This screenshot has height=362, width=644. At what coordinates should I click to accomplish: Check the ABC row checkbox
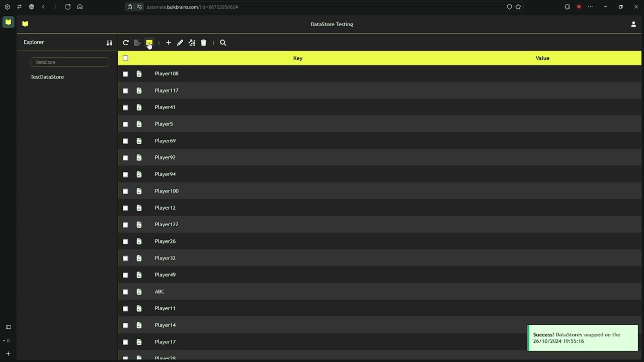tap(125, 292)
